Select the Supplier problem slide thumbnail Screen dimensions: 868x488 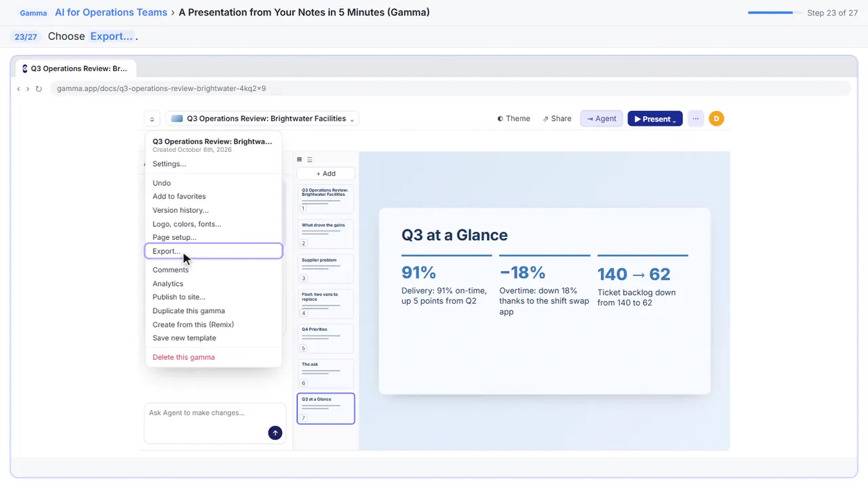point(325,269)
